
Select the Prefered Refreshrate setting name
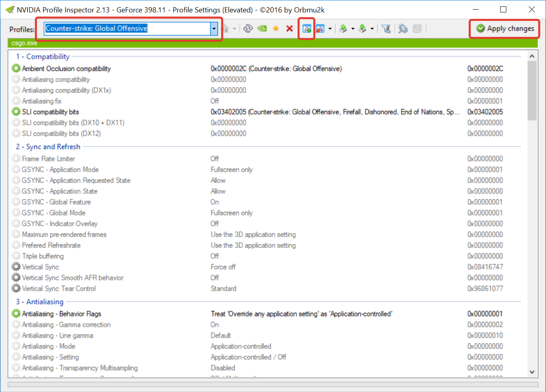[51, 245]
